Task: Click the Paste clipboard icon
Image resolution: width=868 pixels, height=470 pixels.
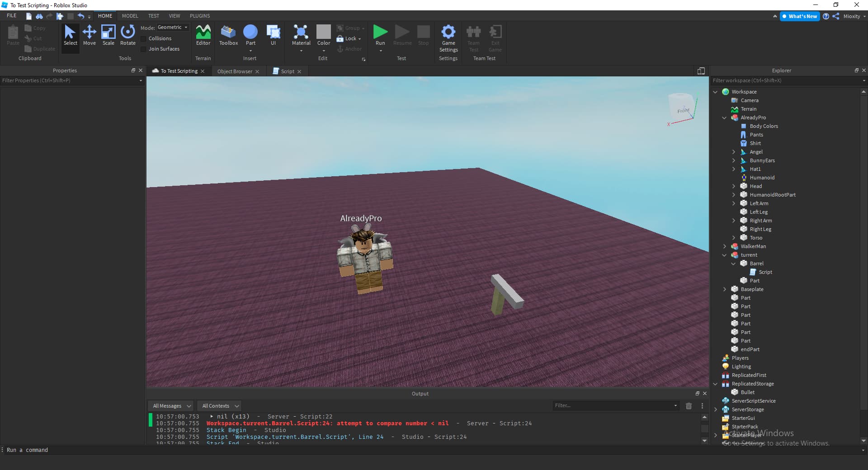Action: point(13,35)
